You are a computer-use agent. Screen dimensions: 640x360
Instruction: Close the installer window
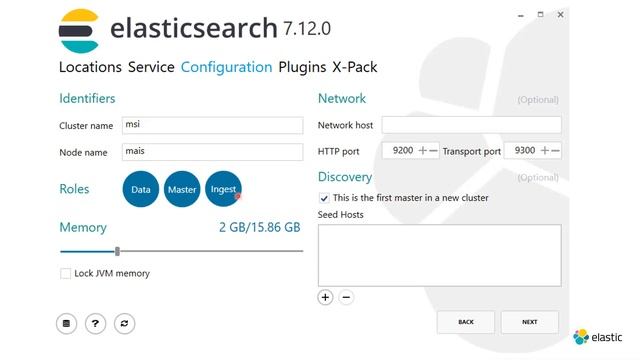coord(560,15)
